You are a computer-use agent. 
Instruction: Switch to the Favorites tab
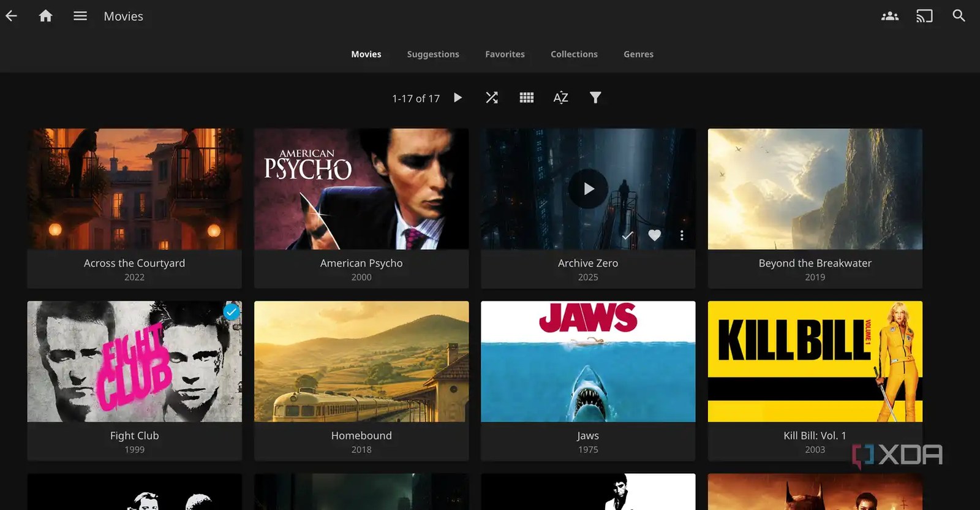pyautogui.click(x=505, y=54)
